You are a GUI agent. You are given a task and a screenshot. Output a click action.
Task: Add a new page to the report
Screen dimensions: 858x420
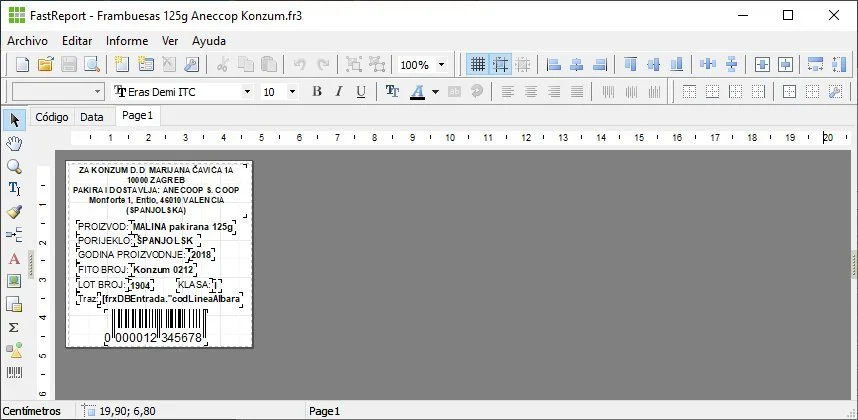(121, 65)
